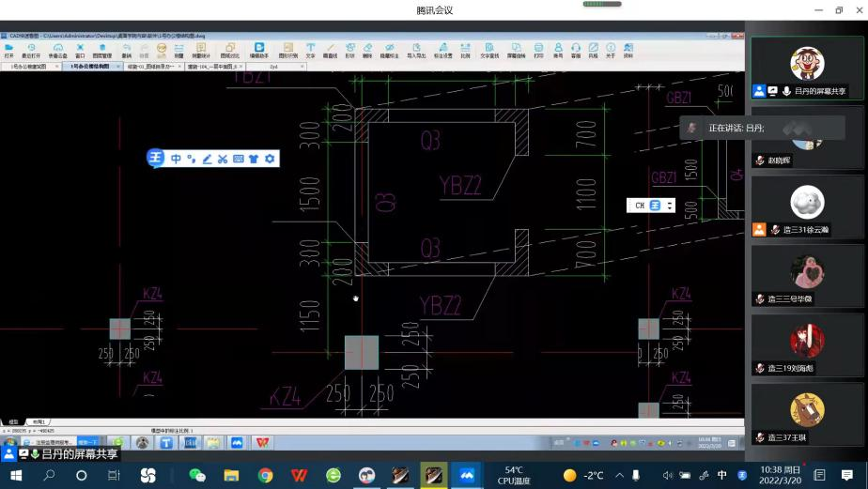Open Chrome from the taskbar
Screen dimensions: 868x489
pos(265,475)
